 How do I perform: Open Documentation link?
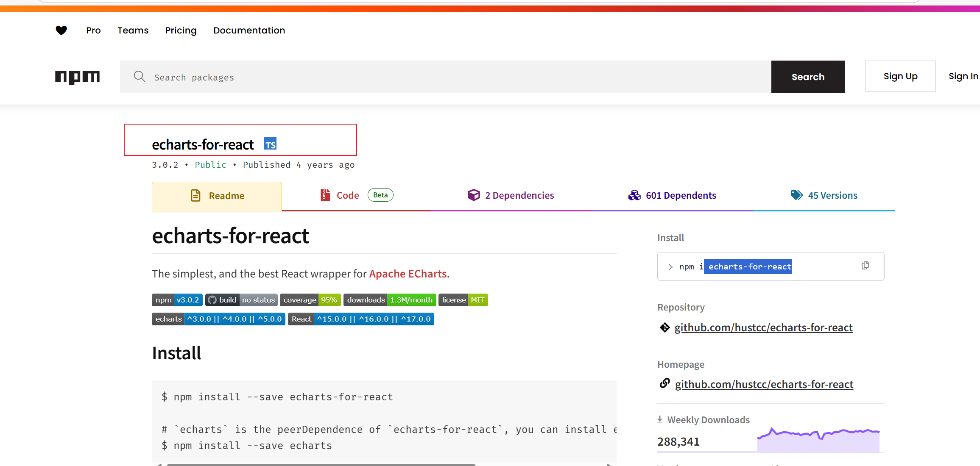click(x=249, y=31)
